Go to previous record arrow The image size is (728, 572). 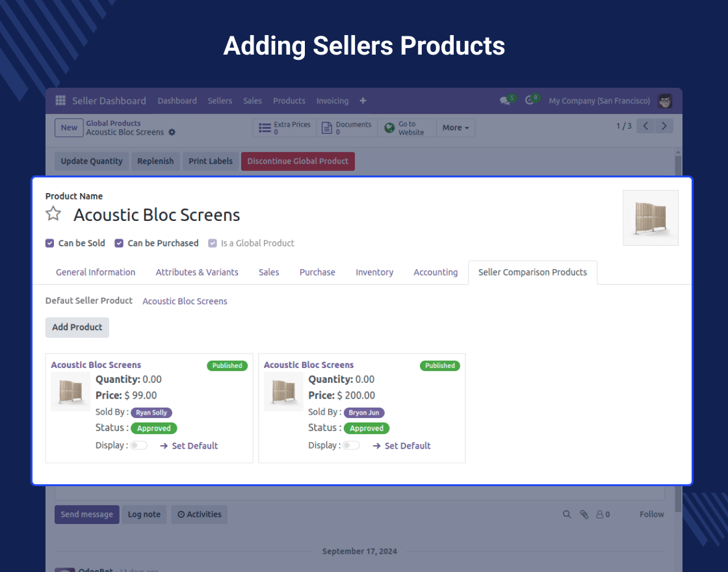coord(645,126)
